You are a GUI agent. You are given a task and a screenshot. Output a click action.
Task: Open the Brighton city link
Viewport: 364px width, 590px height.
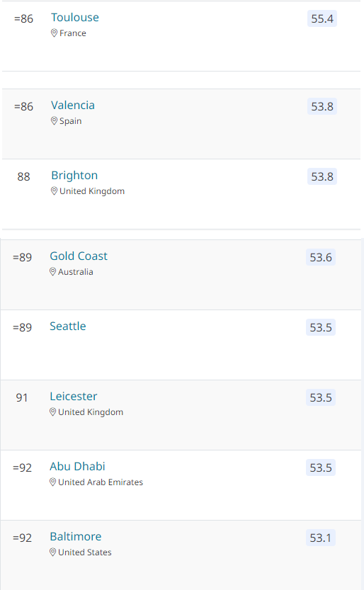(x=74, y=176)
